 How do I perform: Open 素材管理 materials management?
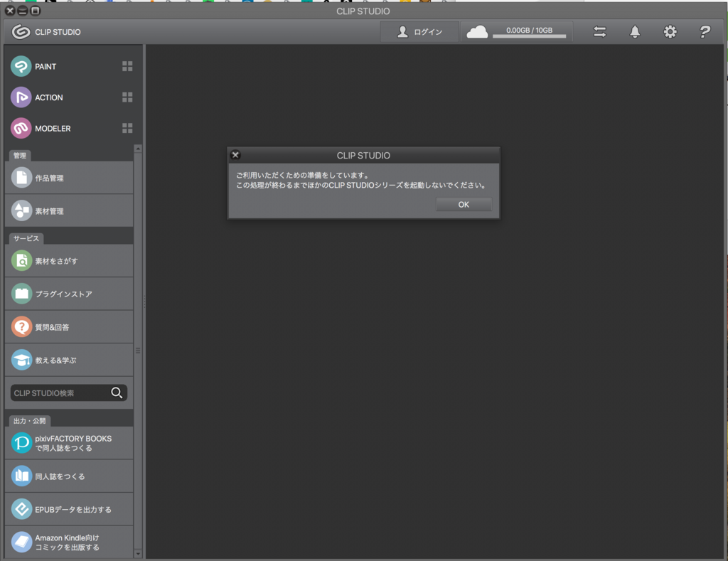tap(69, 211)
